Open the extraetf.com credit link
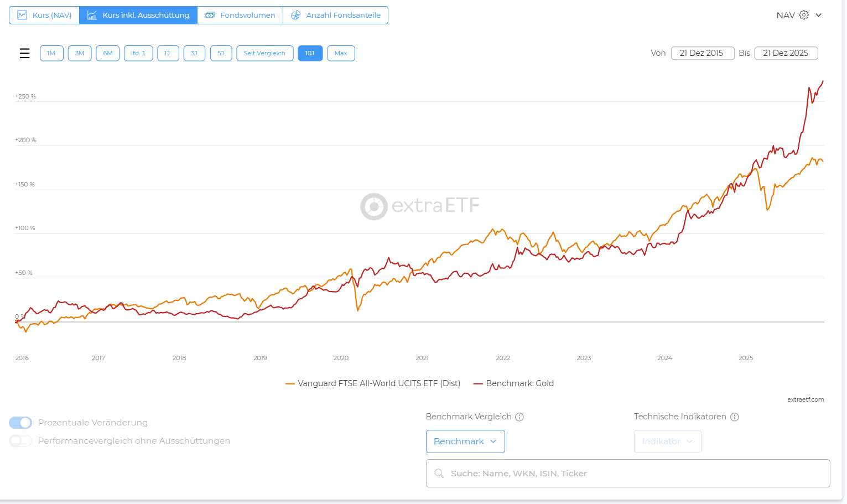 tap(806, 399)
